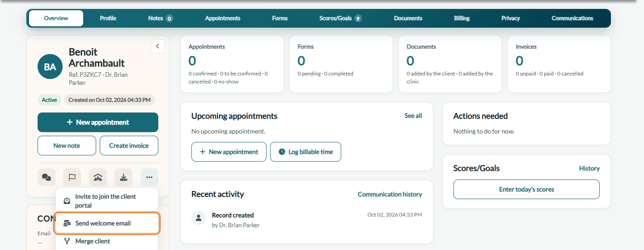Open the Scores/Goals History link
Viewport: 644px width, 250px height.
[589, 168]
